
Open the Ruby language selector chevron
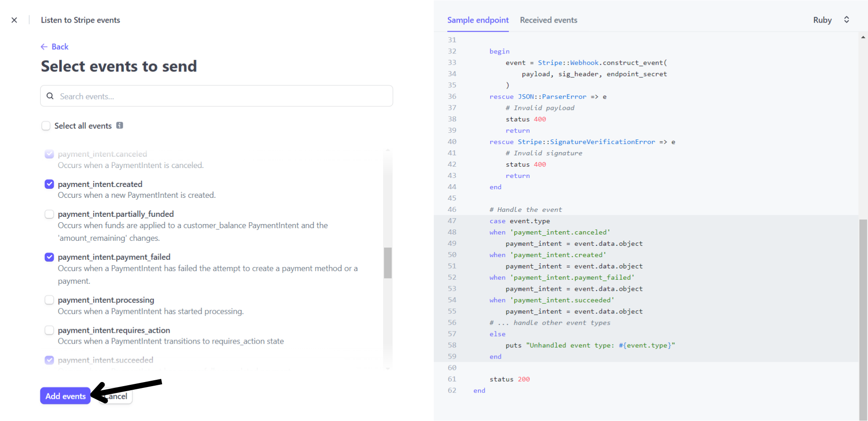click(x=846, y=20)
